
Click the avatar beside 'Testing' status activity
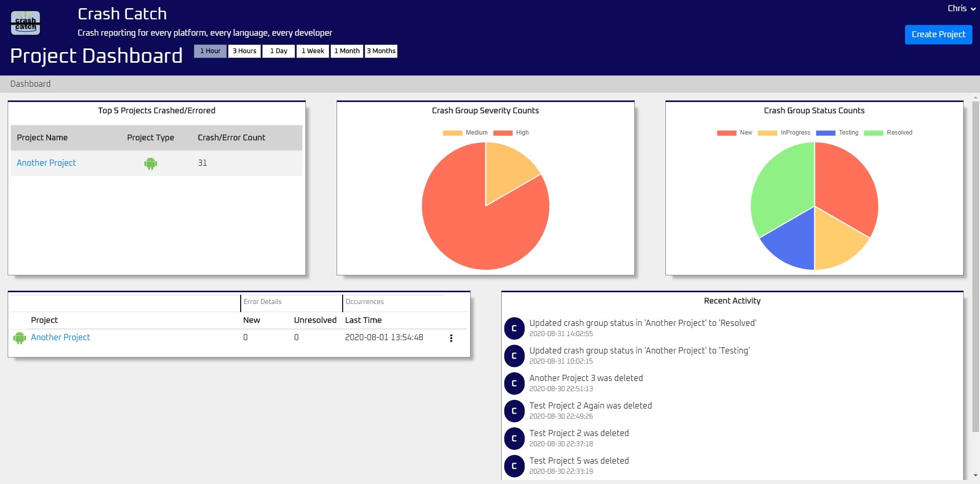pyautogui.click(x=514, y=356)
